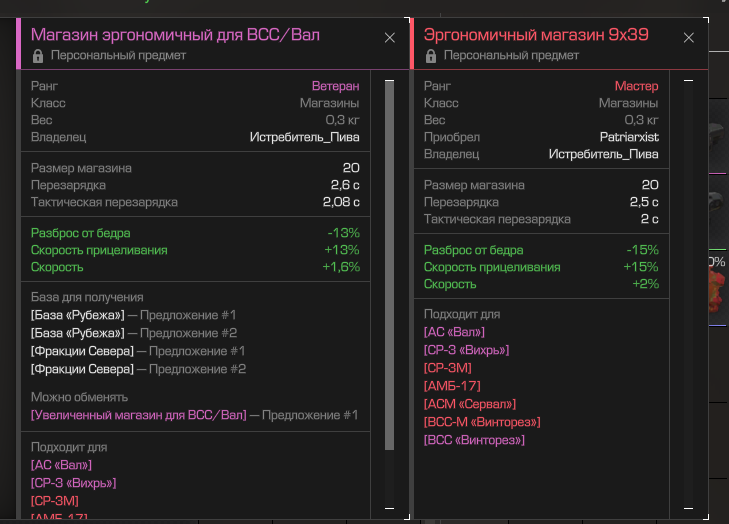Close the Эргономичный магазин 9x39 tooltip
Viewport: 729px width, 524px height.
click(688, 37)
